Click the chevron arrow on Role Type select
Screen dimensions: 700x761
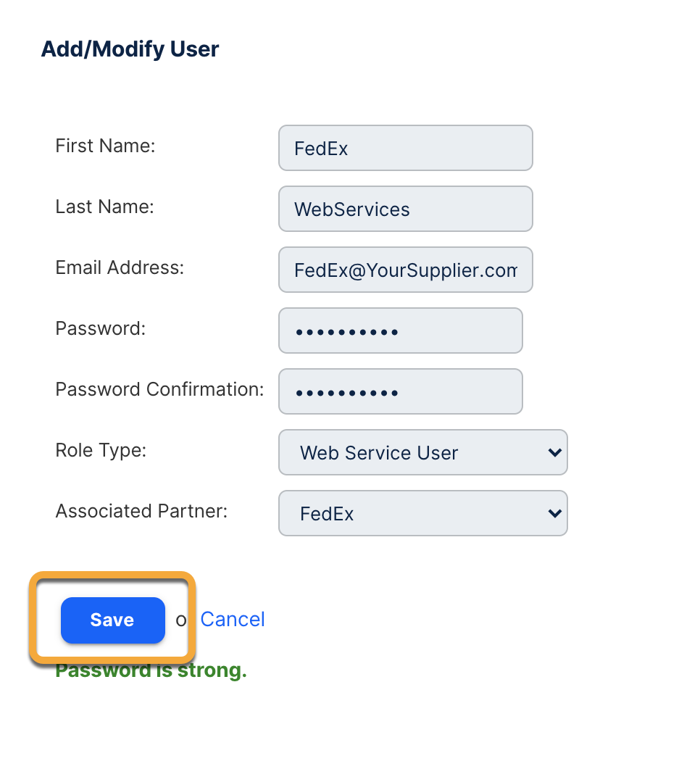(554, 453)
